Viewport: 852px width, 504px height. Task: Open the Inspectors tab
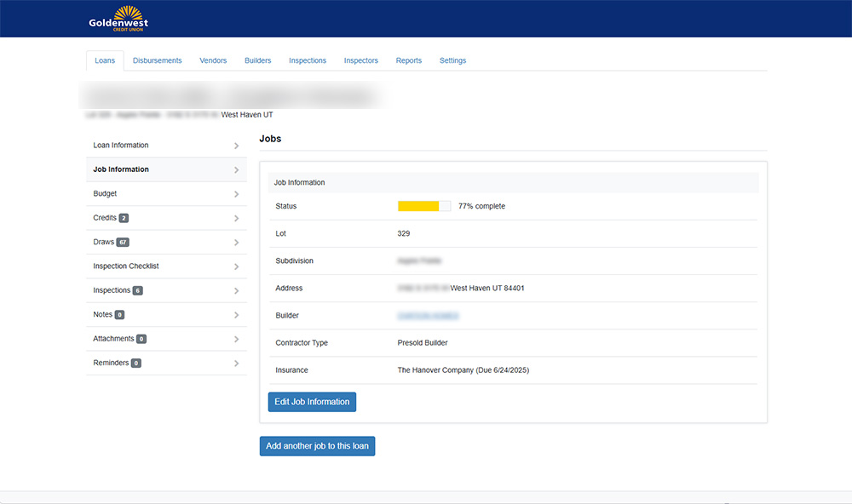click(360, 60)
